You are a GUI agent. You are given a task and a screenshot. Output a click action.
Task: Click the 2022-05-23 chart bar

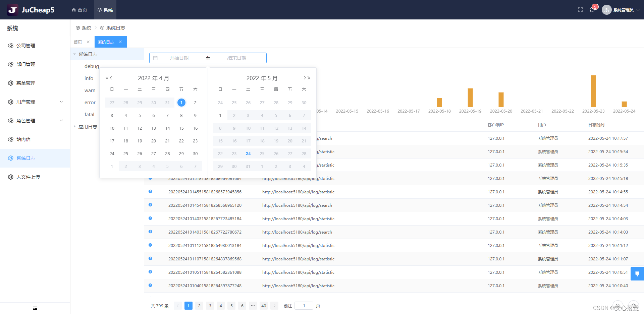pyautogui.click(x=593, y=91)
